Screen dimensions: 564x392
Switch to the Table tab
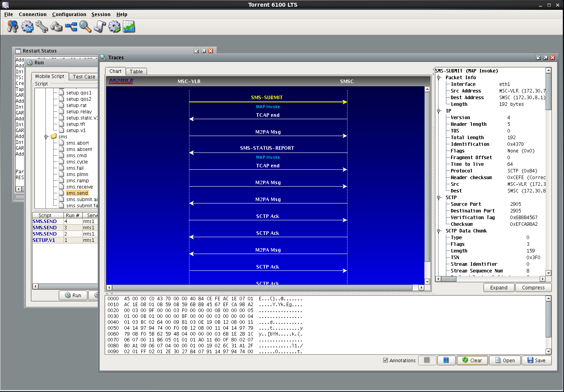click(136, 72)
